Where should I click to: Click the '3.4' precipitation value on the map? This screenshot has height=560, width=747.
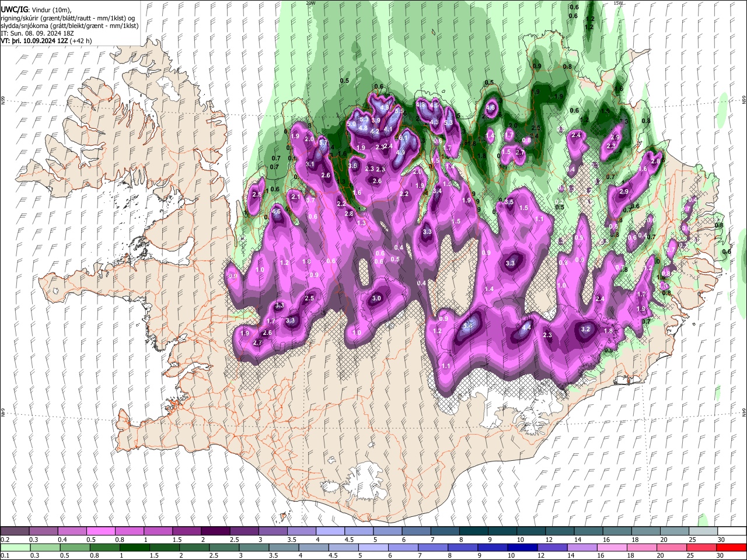pyautogui.click(x=437, y=191)
